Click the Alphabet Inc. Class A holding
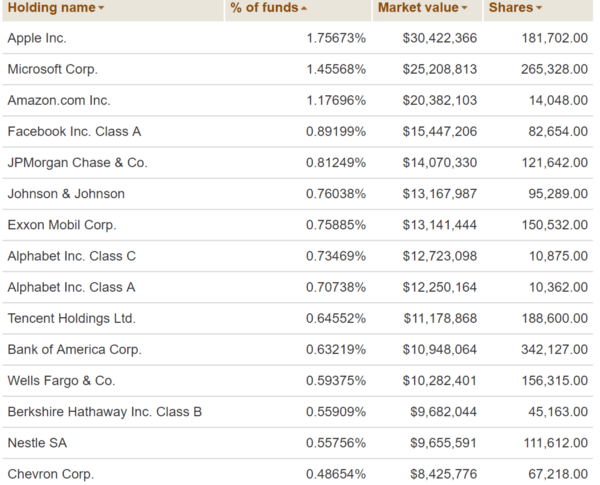 coord(72,287)
